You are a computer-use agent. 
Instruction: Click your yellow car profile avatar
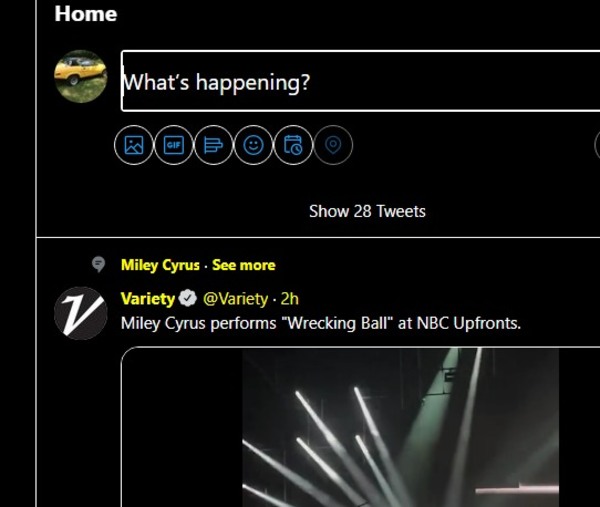pyautogui.click(x=80, y=76)
